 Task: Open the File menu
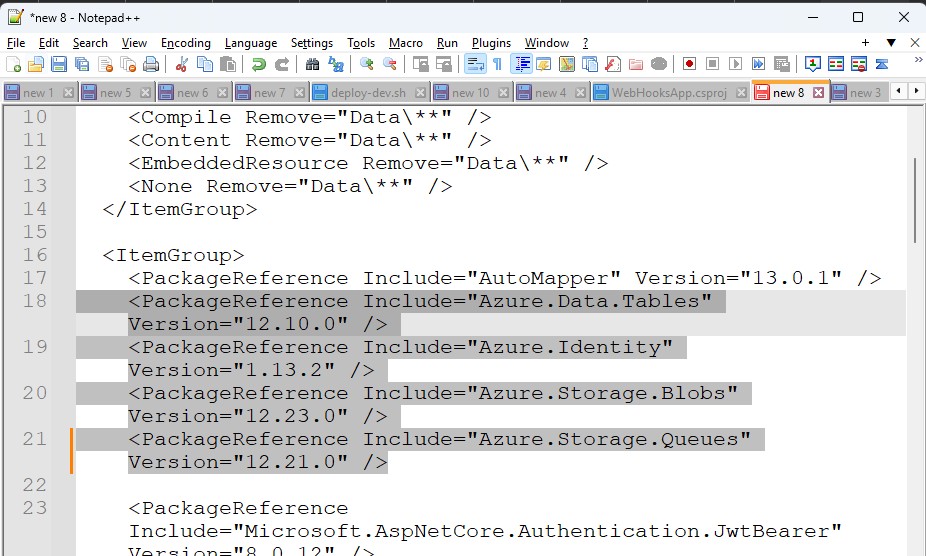(16, 43)
